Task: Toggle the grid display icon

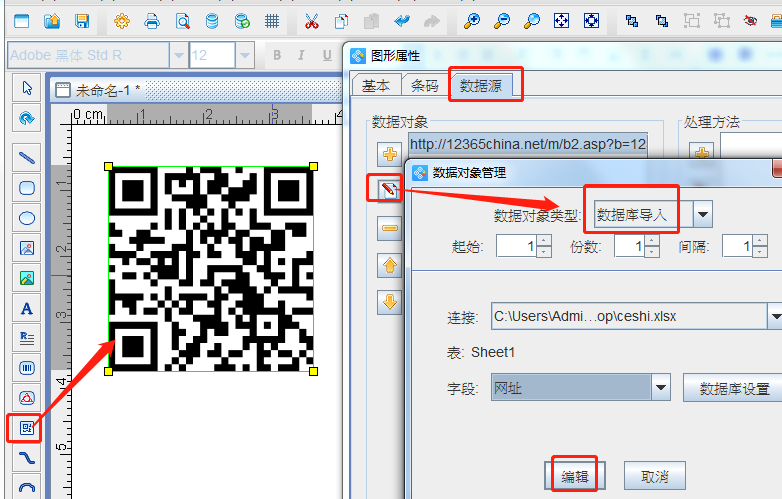Action: (x=272, y=20)
